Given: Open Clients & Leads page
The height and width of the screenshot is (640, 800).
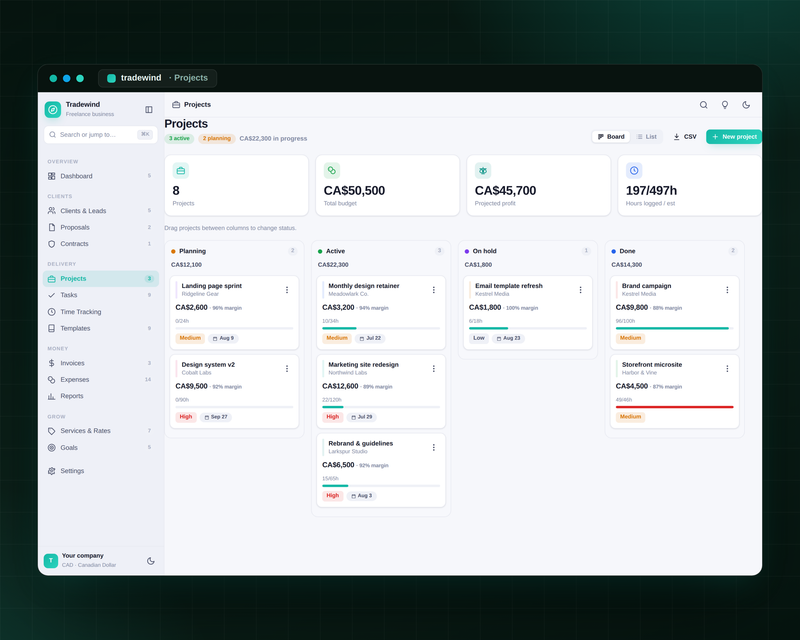Looking at the screenshot, I should tap(101, 211).
